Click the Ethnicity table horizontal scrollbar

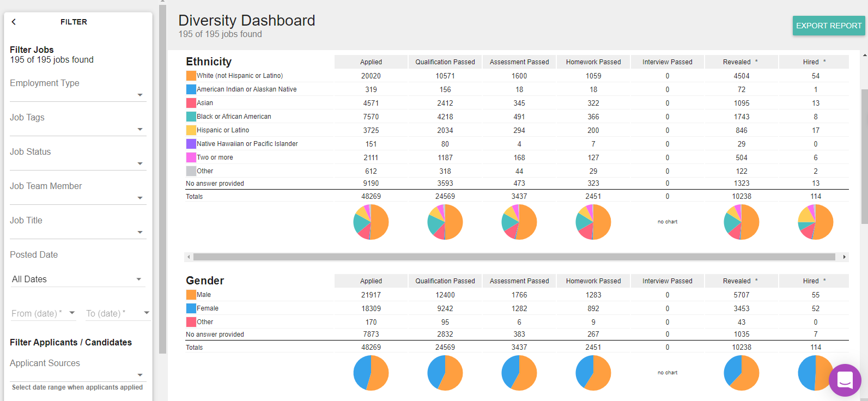click(x=514, y=257)
